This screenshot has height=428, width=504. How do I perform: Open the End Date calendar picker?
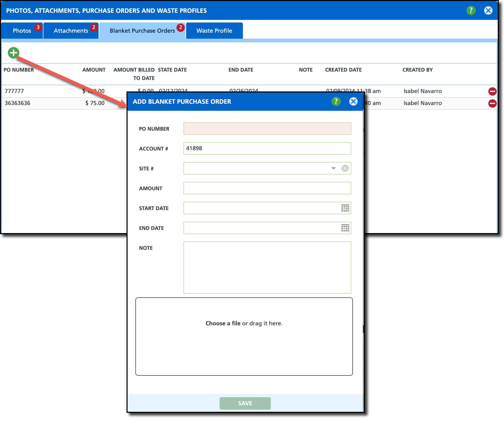click(345, 228)
